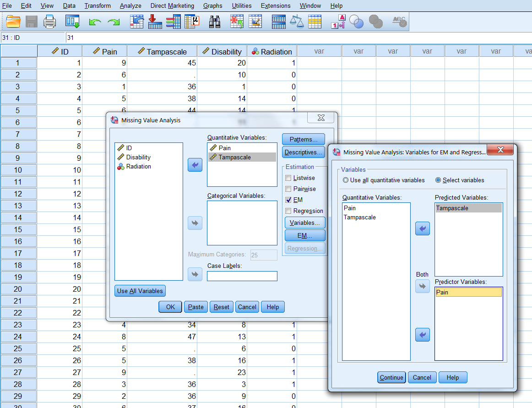Screen dimensions: 532x408
Task: Tick the Regression estimation checkbox
Action: (288, 211)
